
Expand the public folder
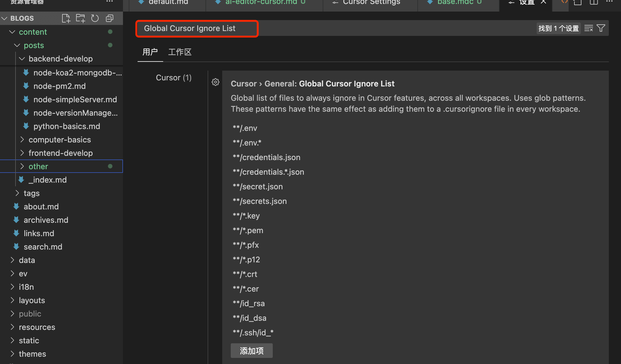(x=61, y=314)
